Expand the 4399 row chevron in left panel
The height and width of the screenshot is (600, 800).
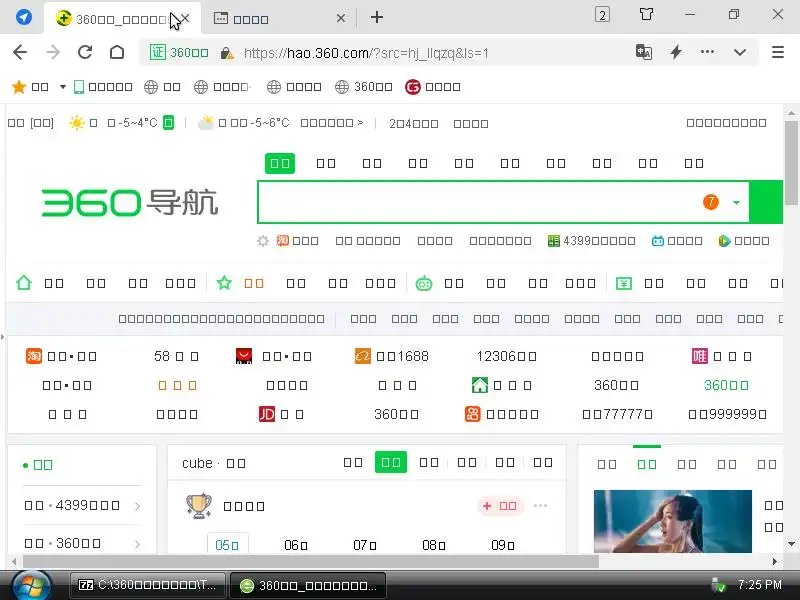pos(137,506)
